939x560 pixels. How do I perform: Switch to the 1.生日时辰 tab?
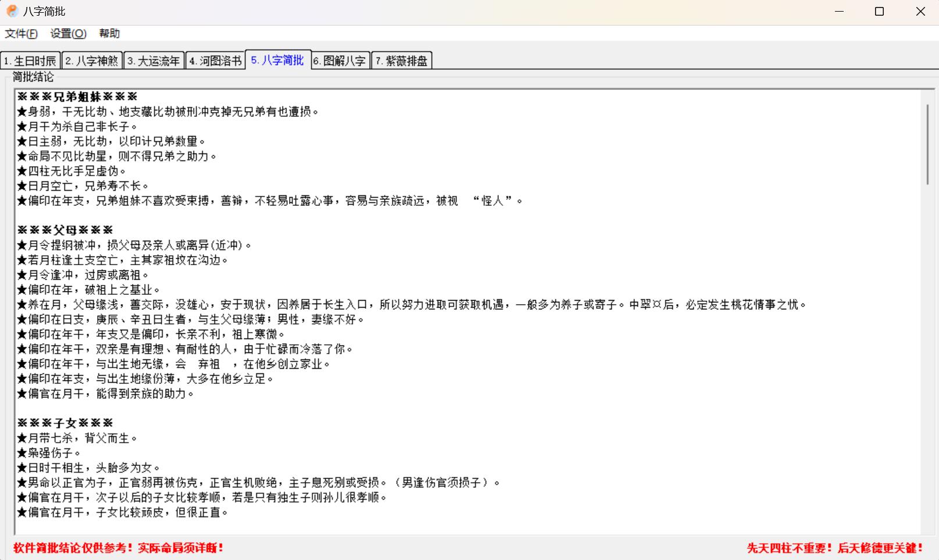click(30, 60)
